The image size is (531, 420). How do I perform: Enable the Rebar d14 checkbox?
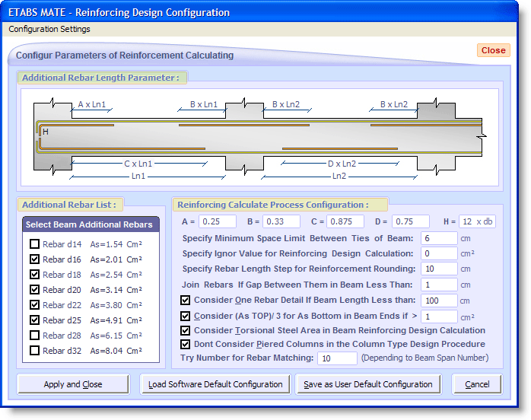tap(34, 244)
